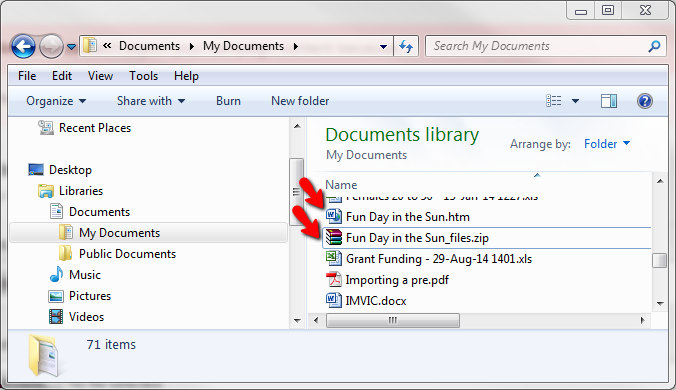Click the Pictures library icon
The image size is (676, 390).
click(x=56, y=296)
